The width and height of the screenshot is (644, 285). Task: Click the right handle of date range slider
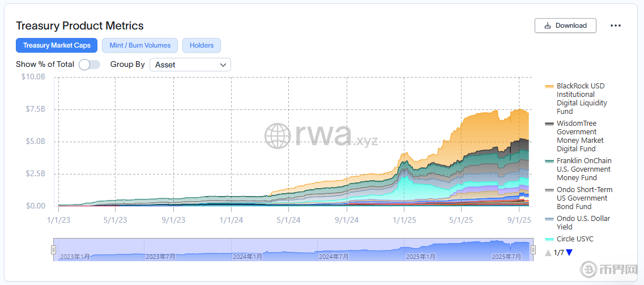[x=532, y=250]
